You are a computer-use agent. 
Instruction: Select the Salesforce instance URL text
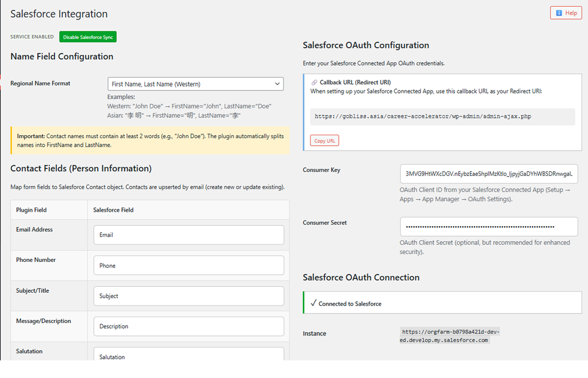[449, 336]
